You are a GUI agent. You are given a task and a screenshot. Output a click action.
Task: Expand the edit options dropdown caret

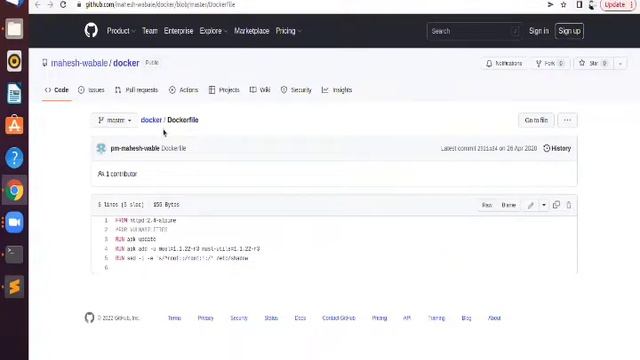544,205
